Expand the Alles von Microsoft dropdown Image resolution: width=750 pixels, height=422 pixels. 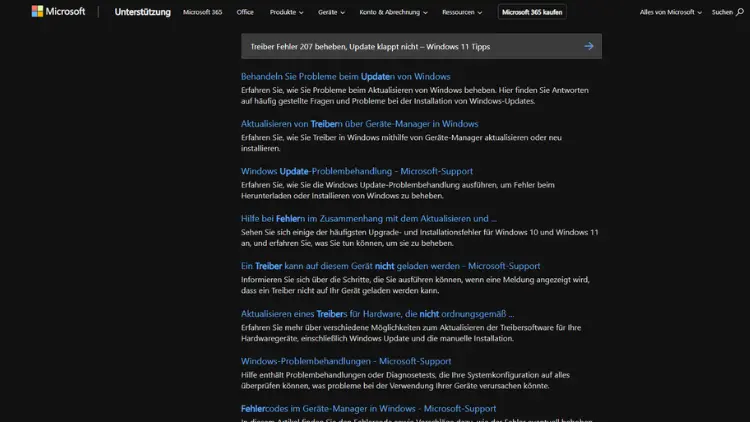671,12
